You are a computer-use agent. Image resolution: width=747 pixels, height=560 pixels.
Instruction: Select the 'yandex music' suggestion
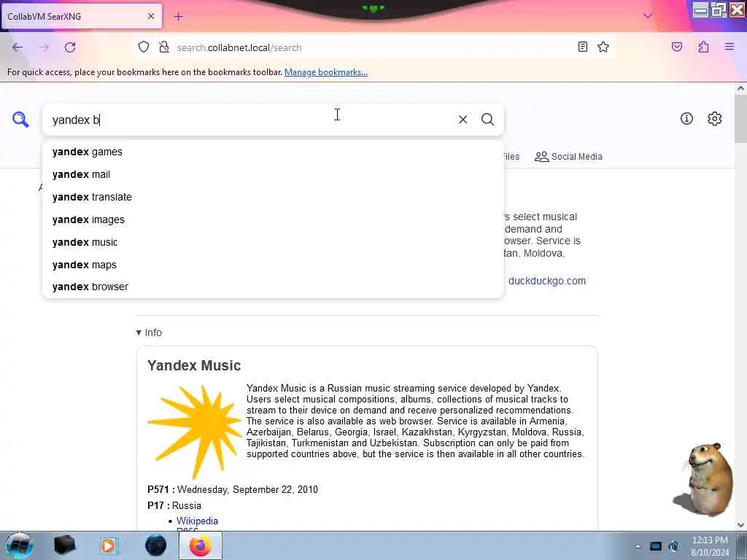pyautogui.click(x=273, y=242)
